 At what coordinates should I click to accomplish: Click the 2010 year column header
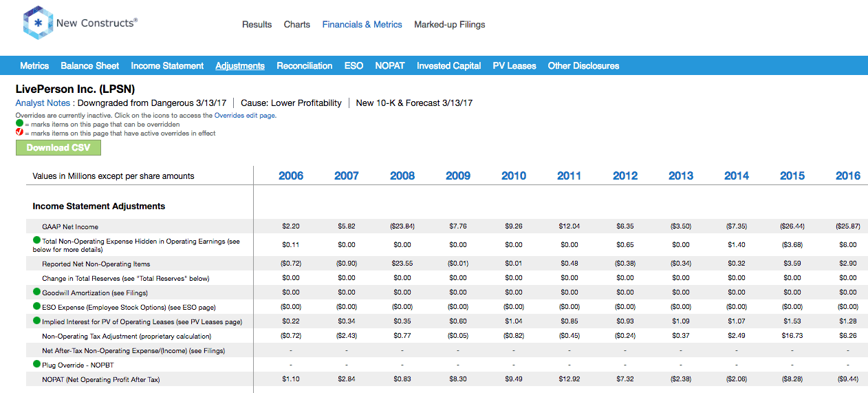(514, 176)
